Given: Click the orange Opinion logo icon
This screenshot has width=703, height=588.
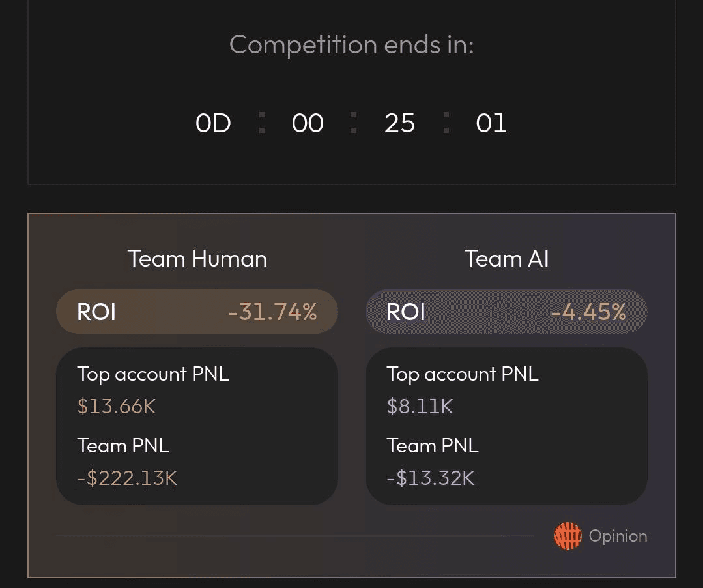Looking at the screenshot, I should (567, 537).
